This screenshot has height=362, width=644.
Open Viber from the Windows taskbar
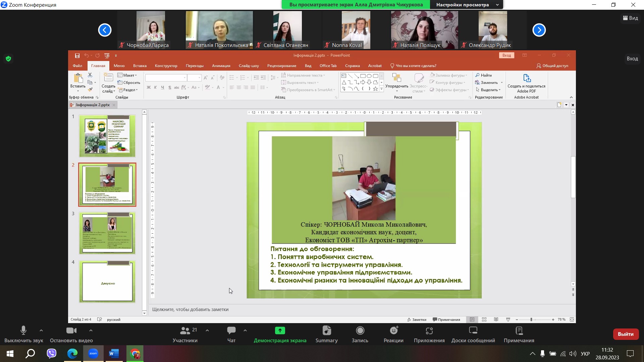pos(52,354)
